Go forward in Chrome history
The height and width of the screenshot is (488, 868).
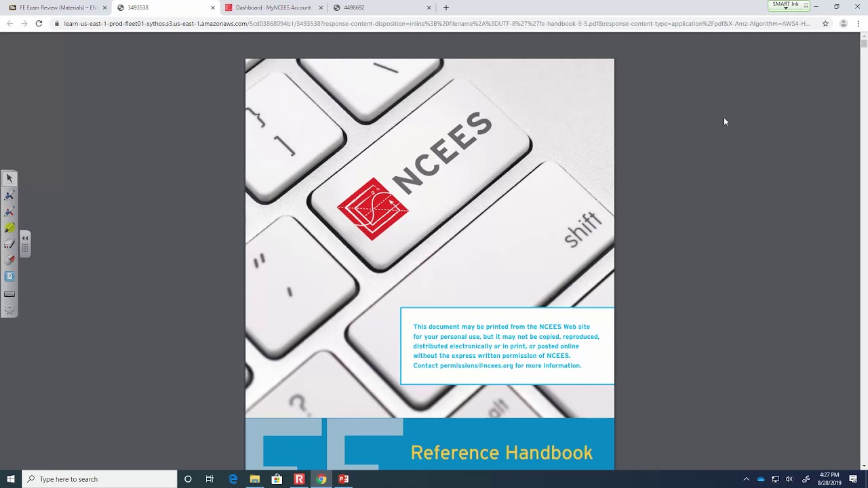pos(24,24)
